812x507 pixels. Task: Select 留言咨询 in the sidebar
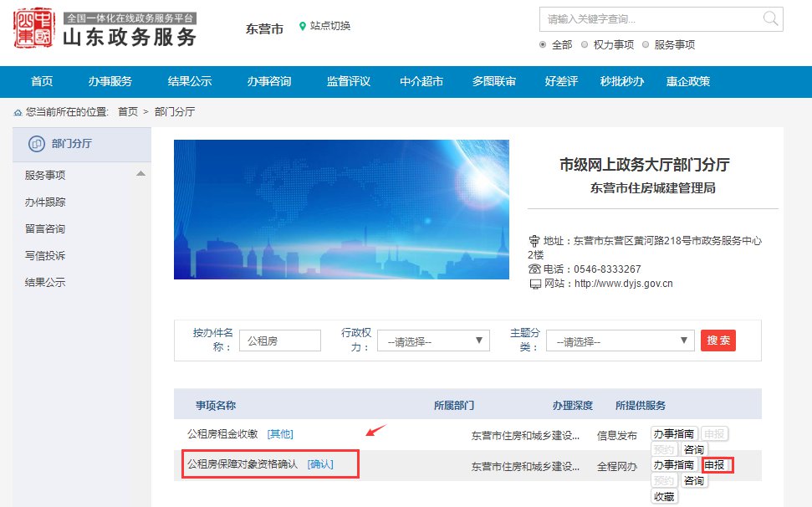(45, 229)
